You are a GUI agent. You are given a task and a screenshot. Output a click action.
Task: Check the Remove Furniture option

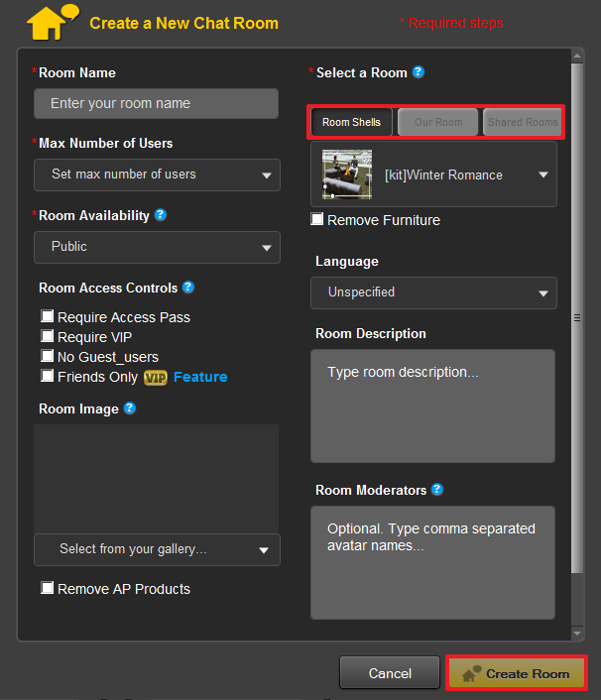317,219
